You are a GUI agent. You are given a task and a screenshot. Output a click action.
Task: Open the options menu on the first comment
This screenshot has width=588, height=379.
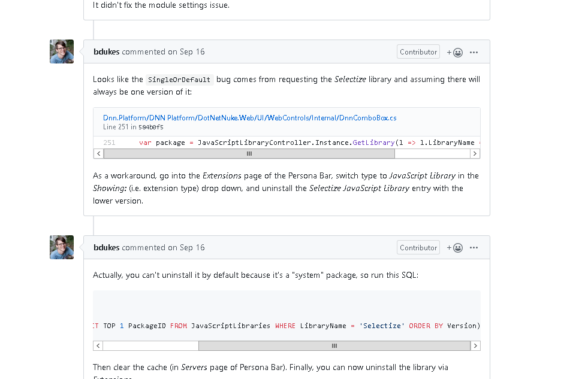[474, 52]
